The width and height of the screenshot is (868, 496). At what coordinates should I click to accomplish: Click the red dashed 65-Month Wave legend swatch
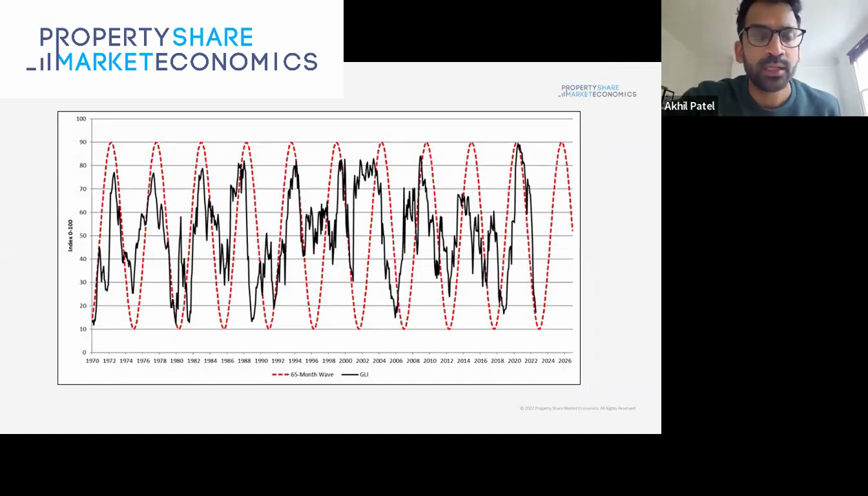tap(280, 375)
